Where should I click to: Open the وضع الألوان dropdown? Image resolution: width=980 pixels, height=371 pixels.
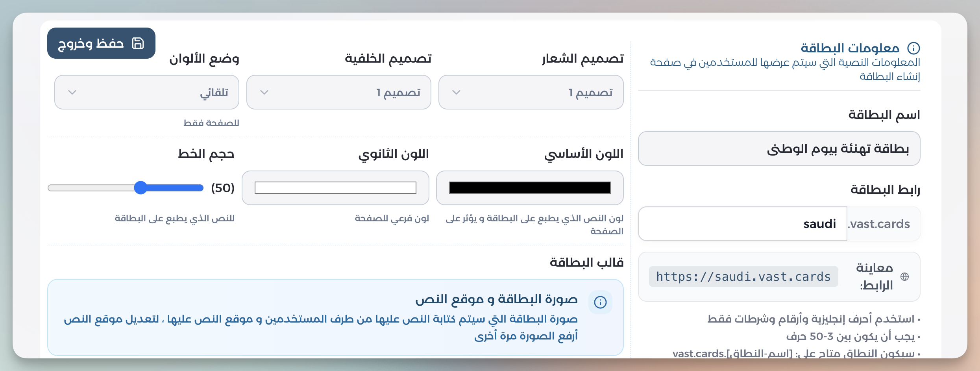tap(147, 92)
